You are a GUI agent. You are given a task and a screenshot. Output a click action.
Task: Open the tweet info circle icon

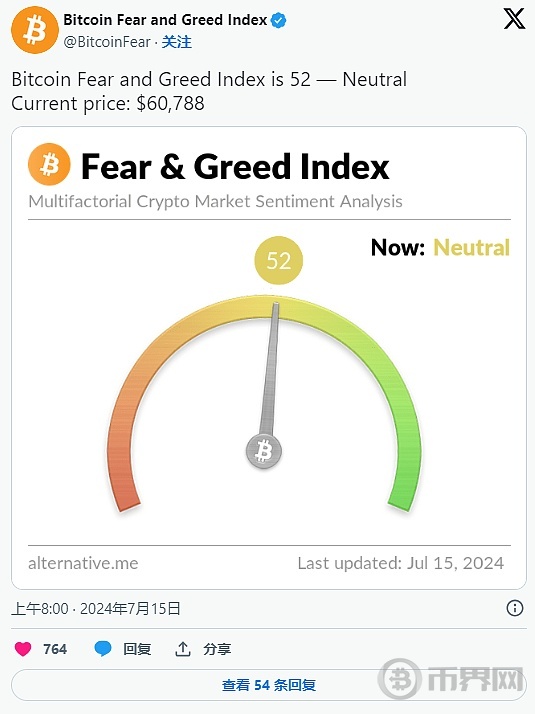click(515, 608)
